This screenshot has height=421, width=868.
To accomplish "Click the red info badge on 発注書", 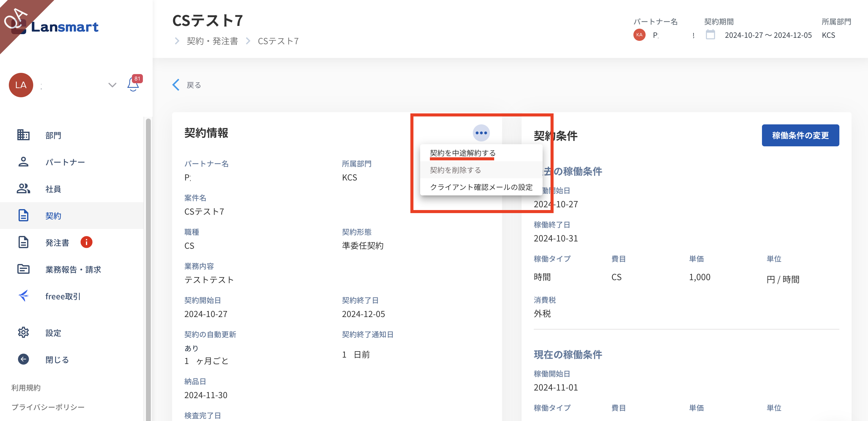I will (x=86, y=242).
